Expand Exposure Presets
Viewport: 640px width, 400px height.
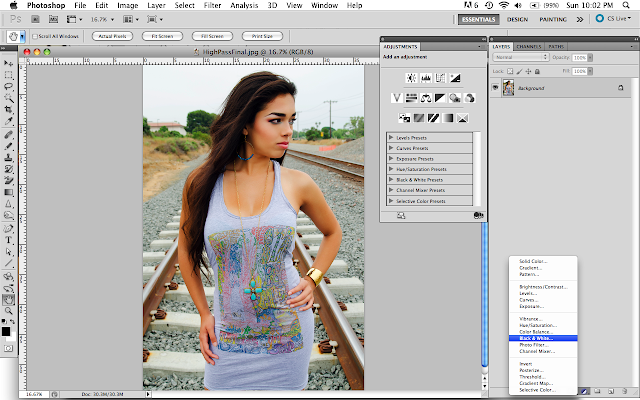tap(391, 158)
